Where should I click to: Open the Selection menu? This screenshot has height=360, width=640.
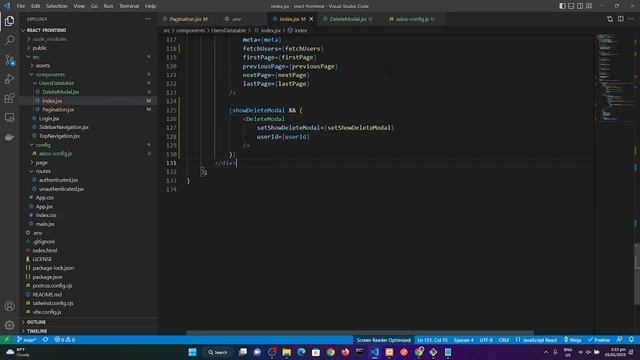(57, 6)
